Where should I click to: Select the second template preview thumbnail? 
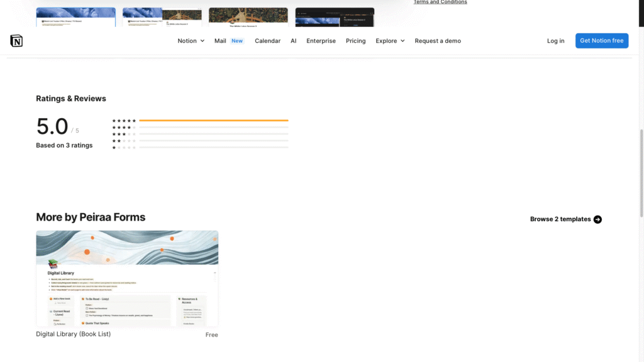tap(162, 17)
